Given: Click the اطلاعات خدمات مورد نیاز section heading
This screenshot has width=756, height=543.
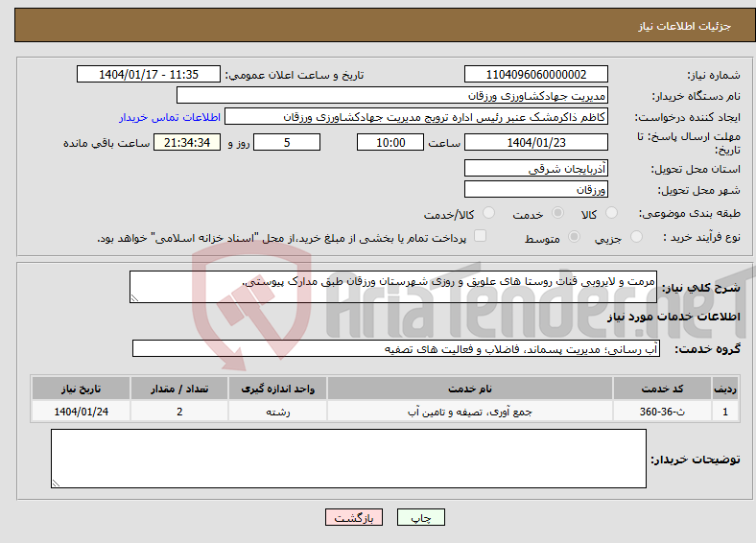Looking at the screenshot, I should [x=673, y=317].
